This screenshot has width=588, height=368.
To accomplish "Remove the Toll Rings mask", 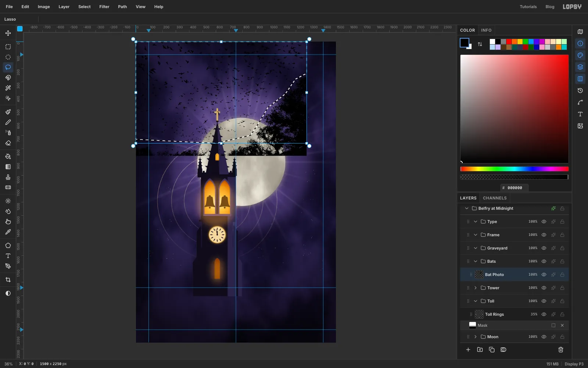I will [x=562, y=325].
